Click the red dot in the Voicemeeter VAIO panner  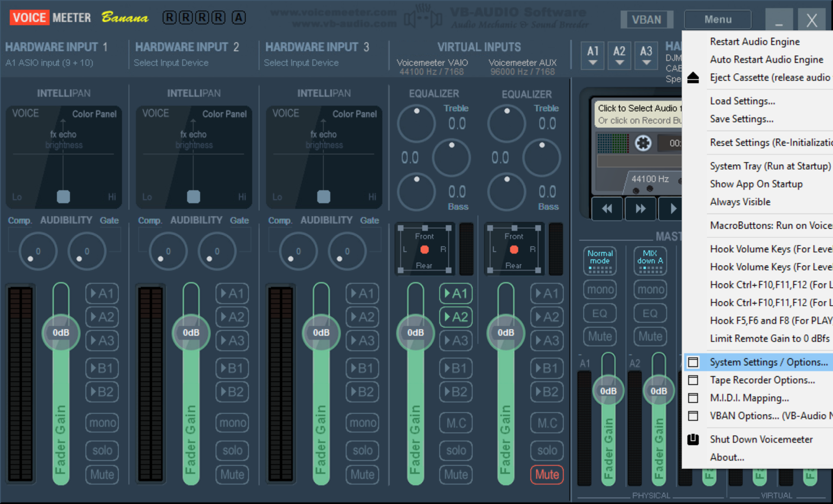[x=425, y=249]
